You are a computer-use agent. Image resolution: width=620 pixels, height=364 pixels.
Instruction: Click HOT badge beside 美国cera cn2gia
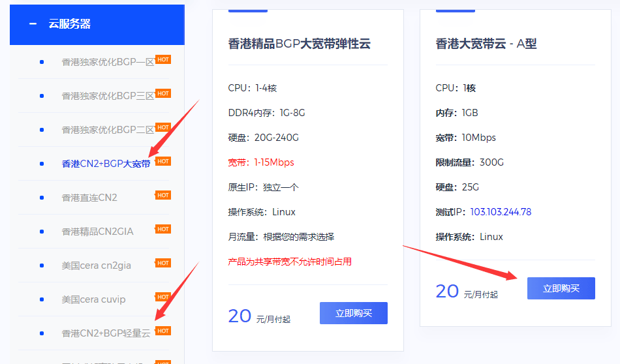pos(163,264)
